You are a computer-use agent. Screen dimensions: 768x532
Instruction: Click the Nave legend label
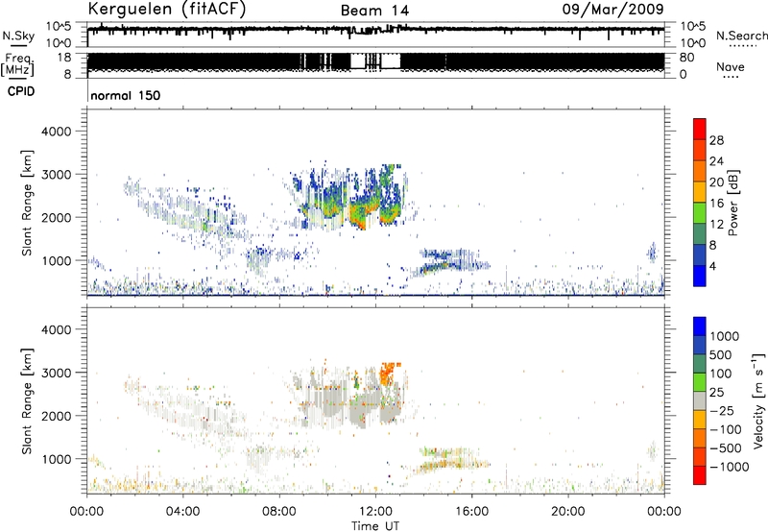click(x=731, y=66)
